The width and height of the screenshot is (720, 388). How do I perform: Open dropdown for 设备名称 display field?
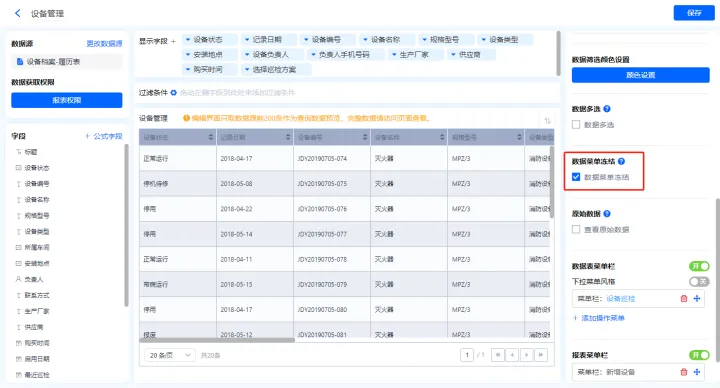(366, 40)
